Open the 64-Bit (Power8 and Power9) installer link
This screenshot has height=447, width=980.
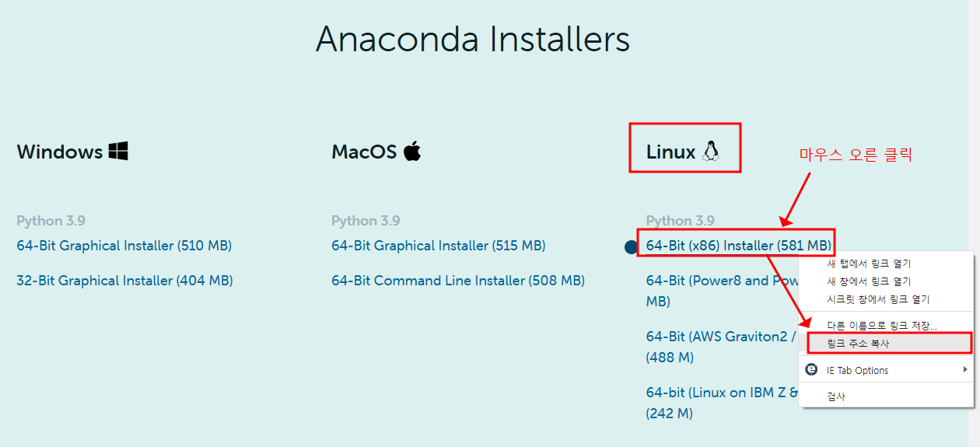coord(722,291)
